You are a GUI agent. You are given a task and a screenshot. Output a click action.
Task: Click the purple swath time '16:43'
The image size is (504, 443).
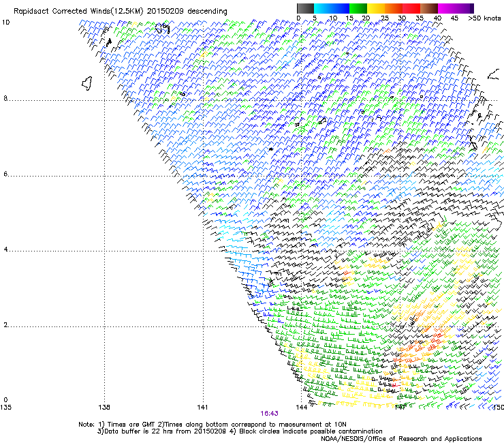click(x=269, y=414)
